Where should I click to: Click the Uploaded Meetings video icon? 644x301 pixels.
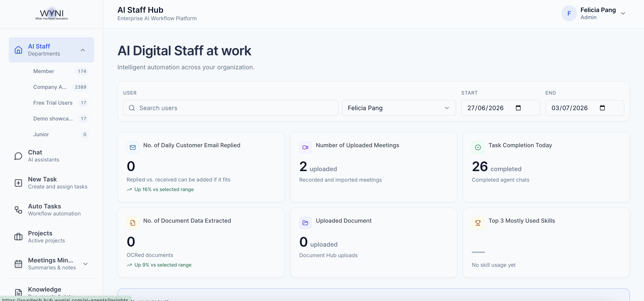(305, 147)
